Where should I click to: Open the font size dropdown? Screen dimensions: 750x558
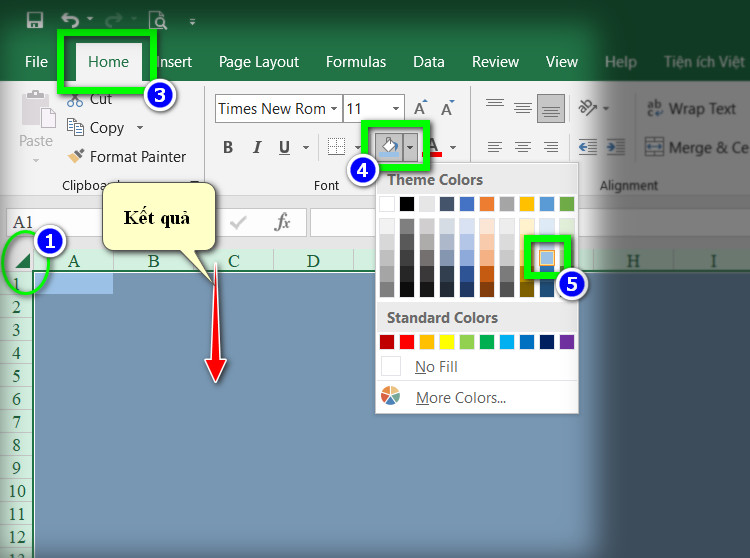tap(396, 109)
